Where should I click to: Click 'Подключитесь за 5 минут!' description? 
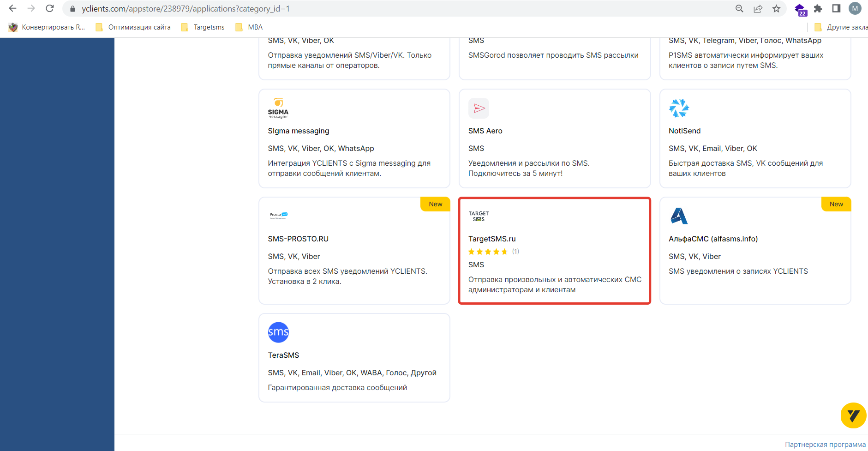[x=515, y=174]
